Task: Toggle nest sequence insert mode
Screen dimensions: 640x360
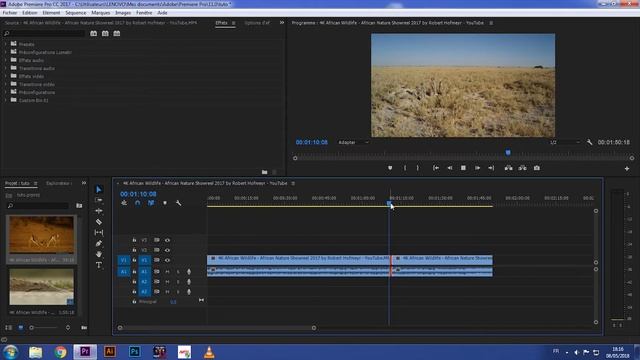Action: 124,203
